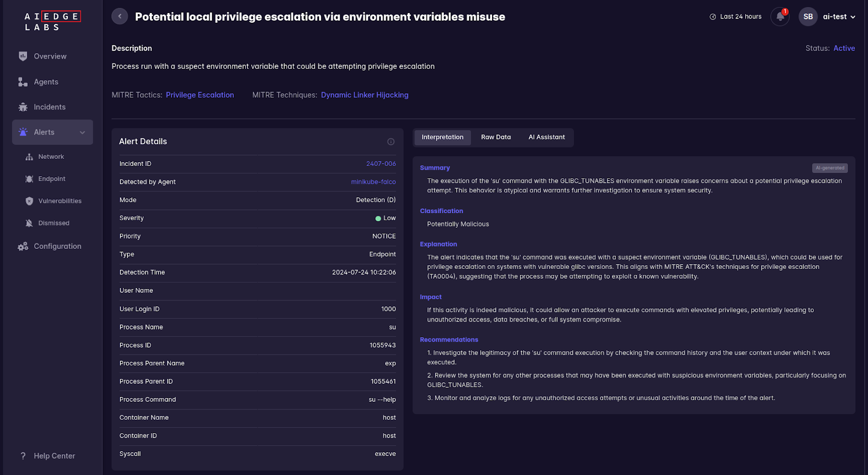Viewport: 868px width, 475px height.
Task: Open the minikube-falco agent link
Action: click(x=373, y=182)
